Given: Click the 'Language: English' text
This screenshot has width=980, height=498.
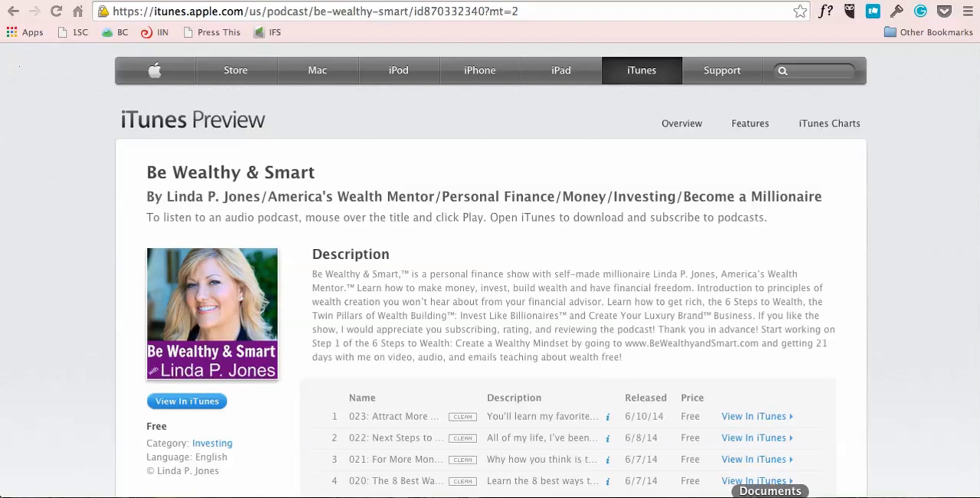Looking at the screenshot, I should tap(187, 457).
